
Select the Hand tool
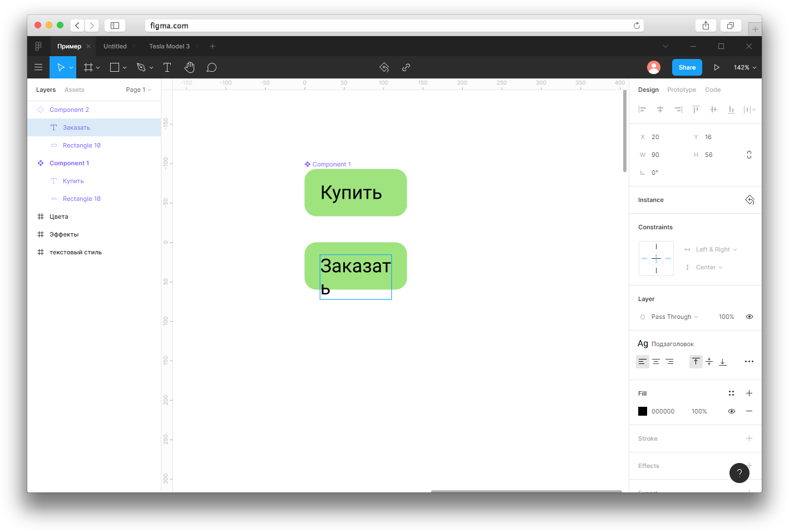coord(190,67)
